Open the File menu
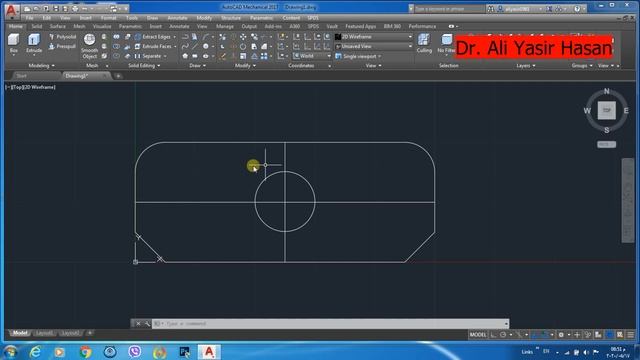 point(29,18)
